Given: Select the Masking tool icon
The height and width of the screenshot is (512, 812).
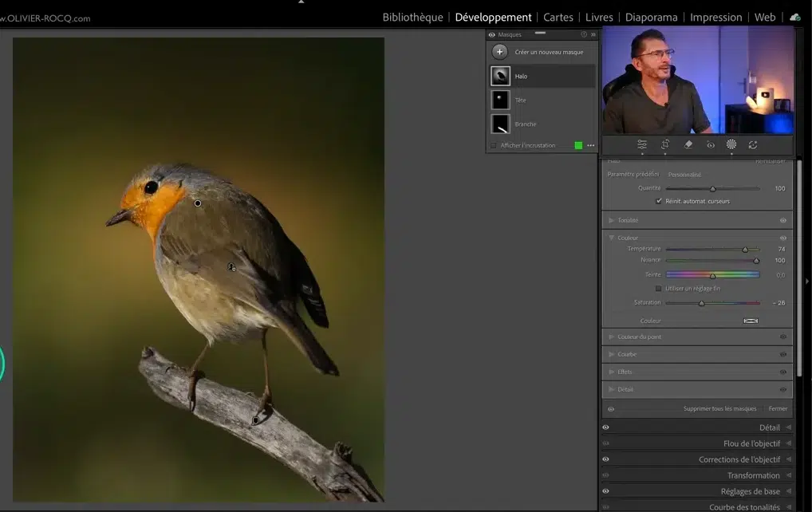Looking at the screenshot, I should (731, 144).
